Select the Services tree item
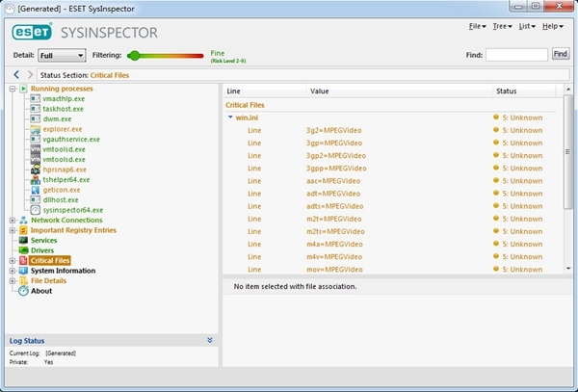 pos(43,240)
